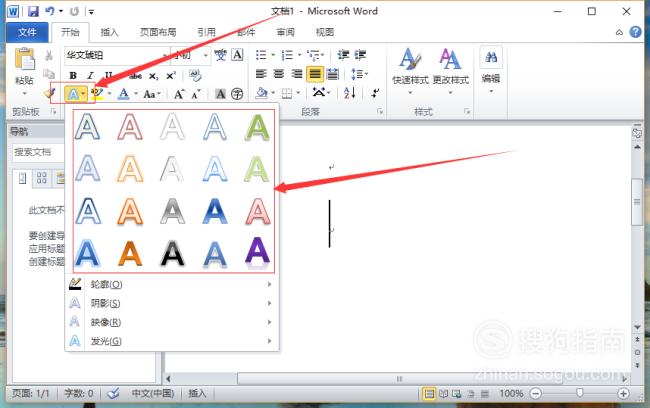Image resolution: width=650 pixels, height=408 pixels.
Task: Apply the font color red-underlined A
Action: [124, 94]
